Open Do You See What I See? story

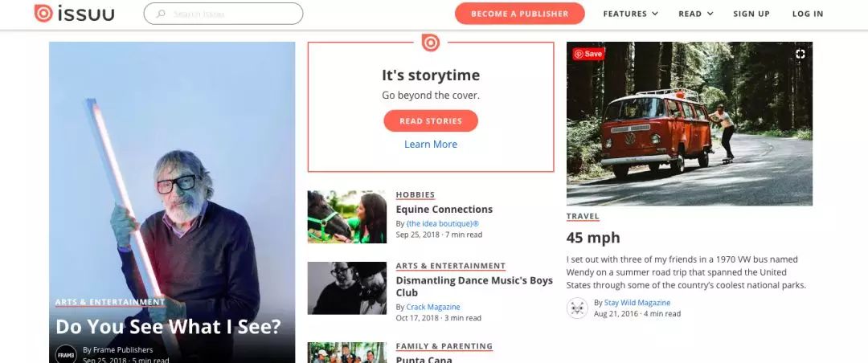tap(168, 327)
